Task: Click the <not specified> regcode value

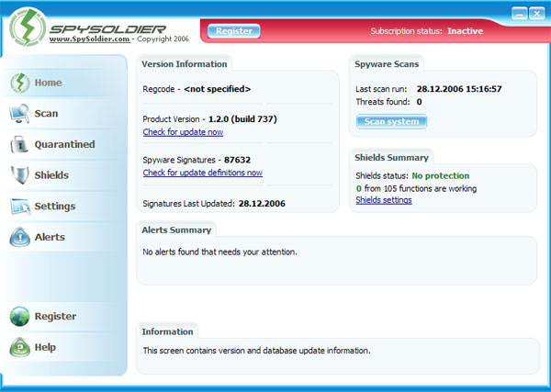Action: coord(217,89)
